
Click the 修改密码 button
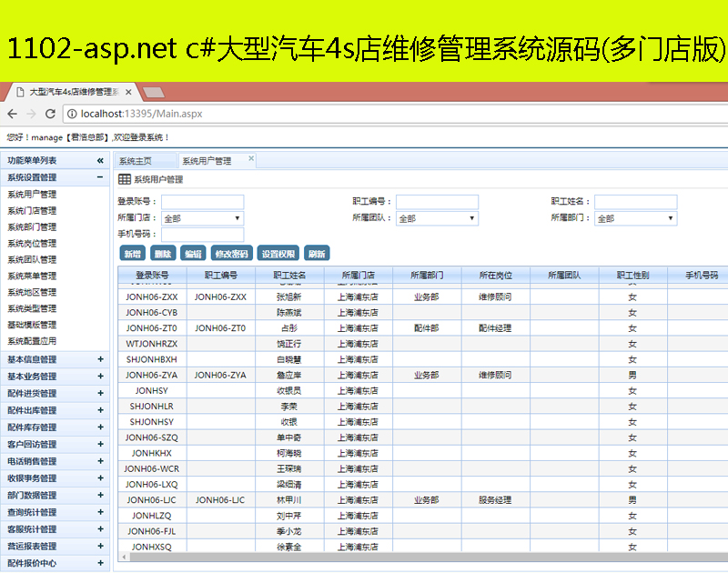(231, 254)
